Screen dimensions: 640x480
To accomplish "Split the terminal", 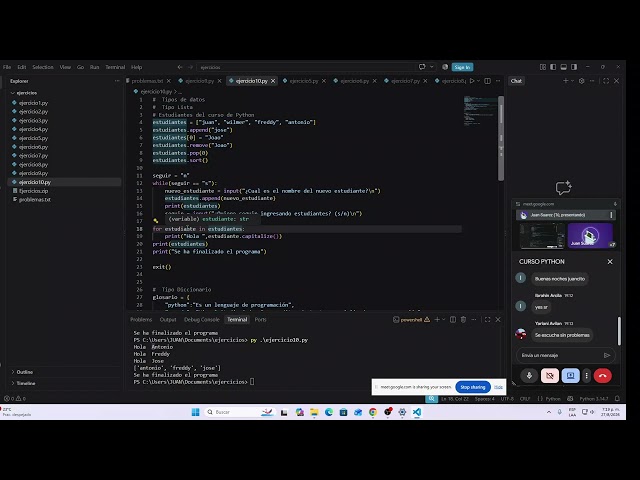I will pos(453,320).
